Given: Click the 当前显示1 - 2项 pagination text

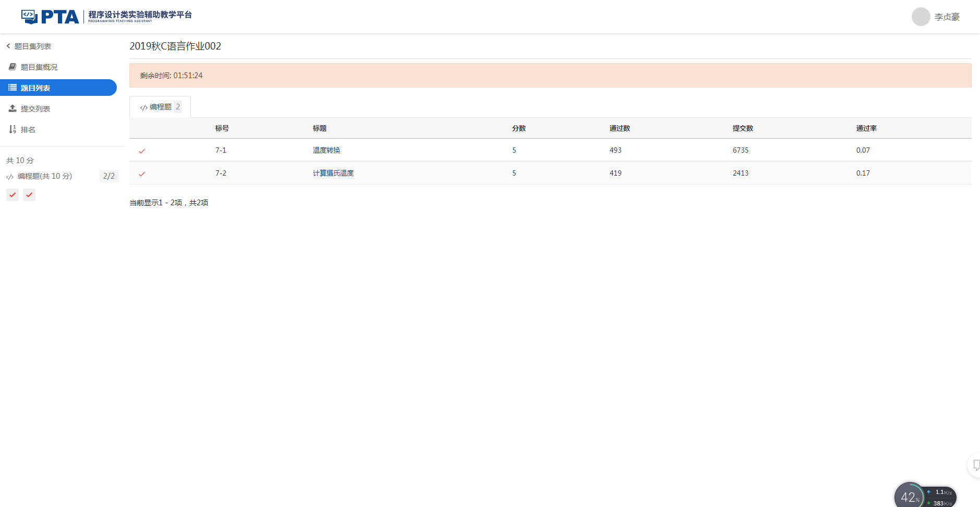Looking at the screenshot, I should tap(169, 203).
